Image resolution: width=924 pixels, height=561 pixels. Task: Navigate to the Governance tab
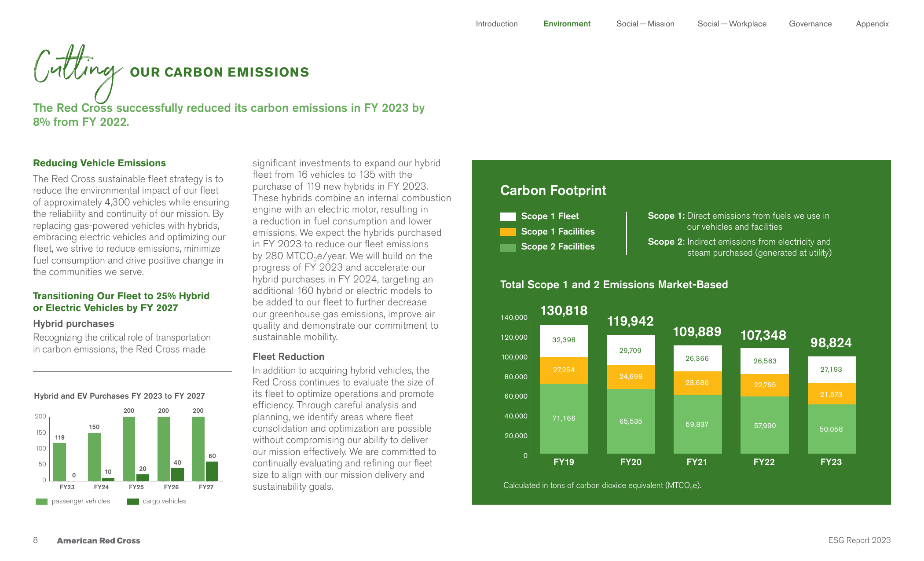point(810,24)
